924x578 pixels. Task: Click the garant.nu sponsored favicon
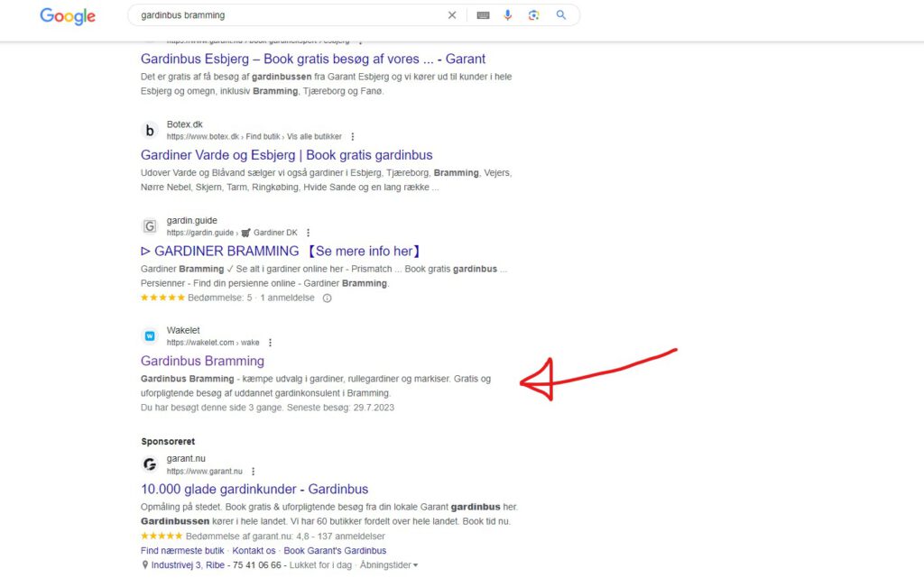tap(150, 464)
